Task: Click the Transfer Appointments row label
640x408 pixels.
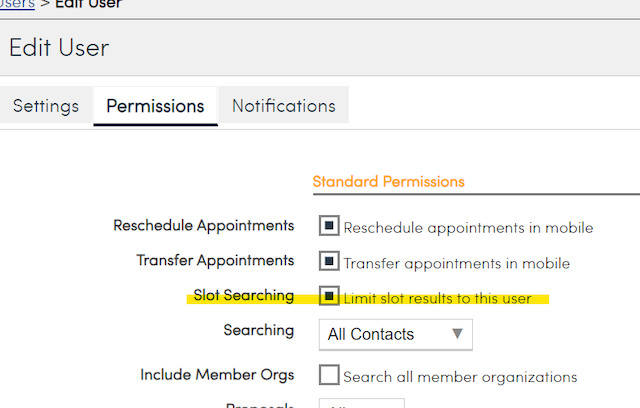Action: coord(215,261)
